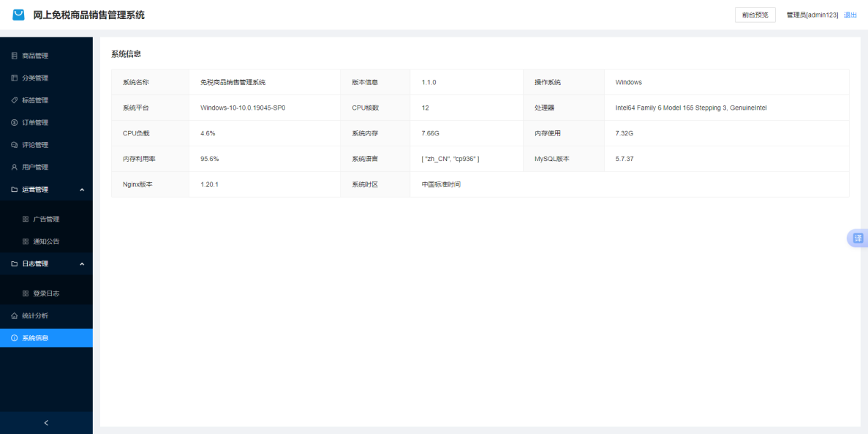The image size is (868, 434).
Task: Click the 用户管理 person icon
Action: 15,167
